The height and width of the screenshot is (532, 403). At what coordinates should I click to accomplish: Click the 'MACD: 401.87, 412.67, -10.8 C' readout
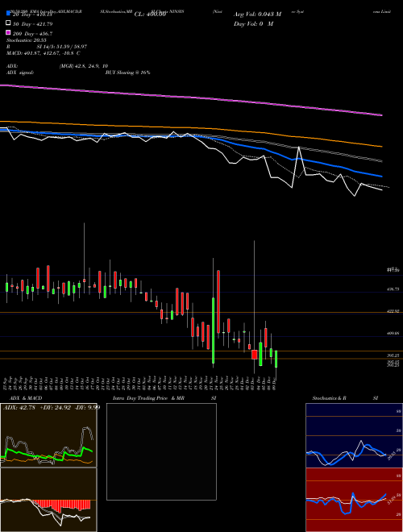coord(44,53)
